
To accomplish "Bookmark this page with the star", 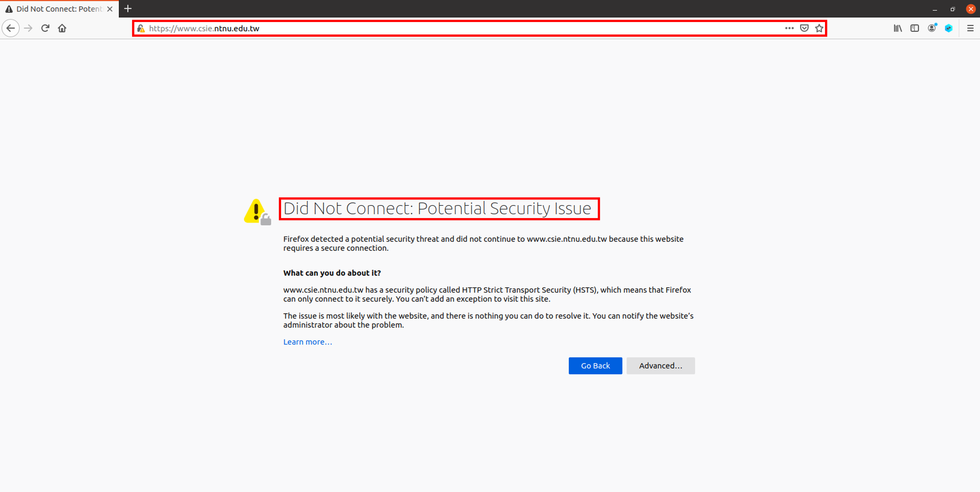I will click(819, 28).
